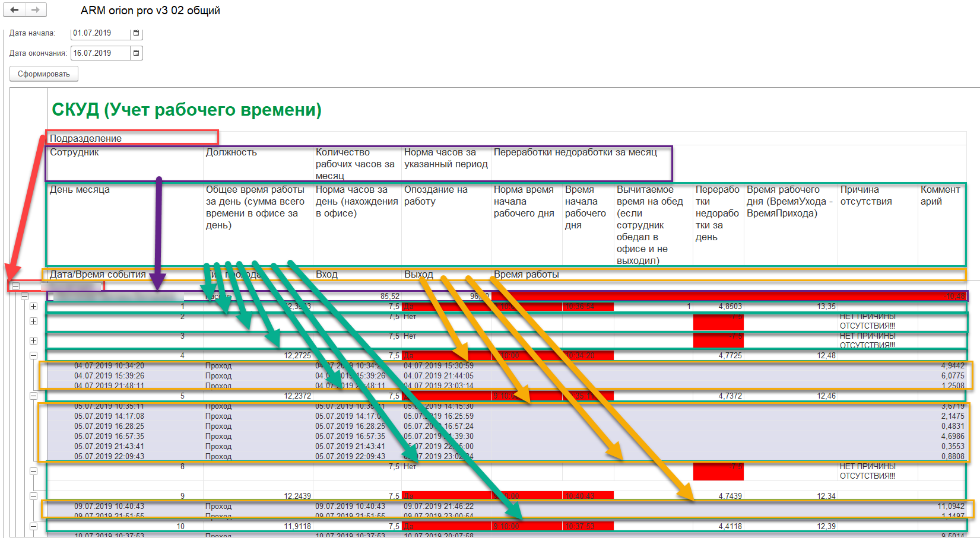Select cell 04.07.2019 10:34:20 event time
This screenshot has height=538, width=980.
pyautogui.click(x=109, y=366)
